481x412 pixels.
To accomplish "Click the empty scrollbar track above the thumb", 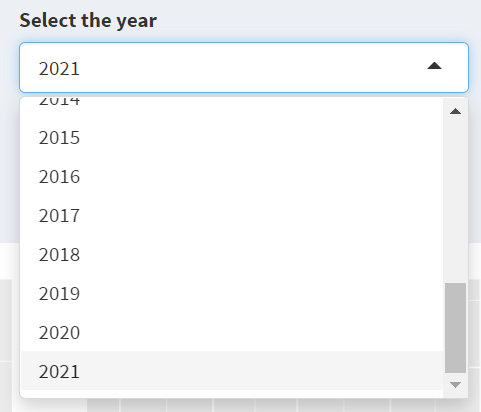I will 455,200.
